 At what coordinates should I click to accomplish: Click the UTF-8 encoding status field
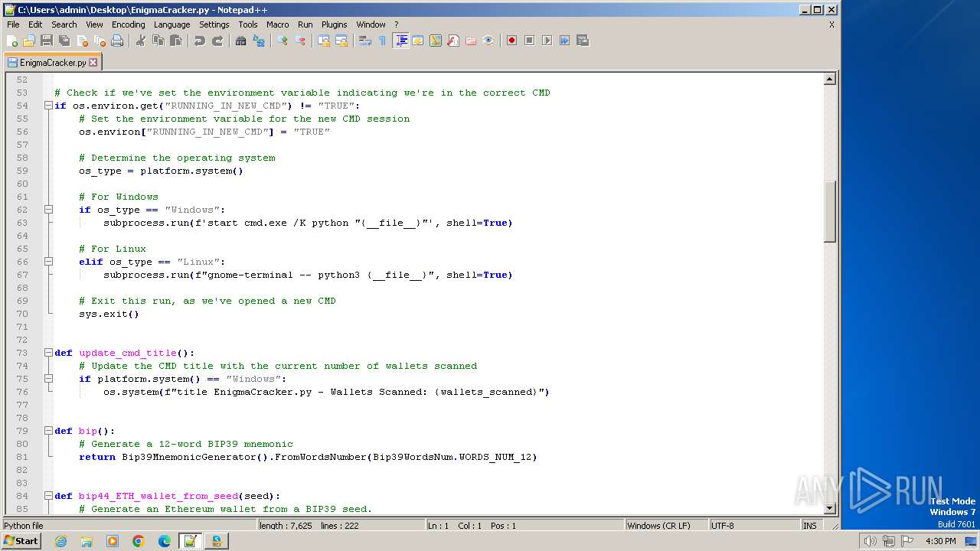[753, 526]
